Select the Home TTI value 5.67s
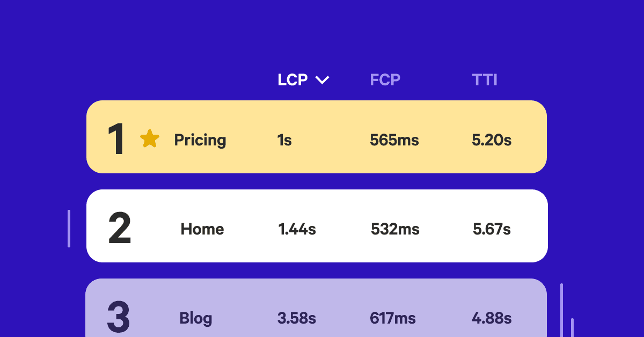The image size is (644, 337). (492, 229)
